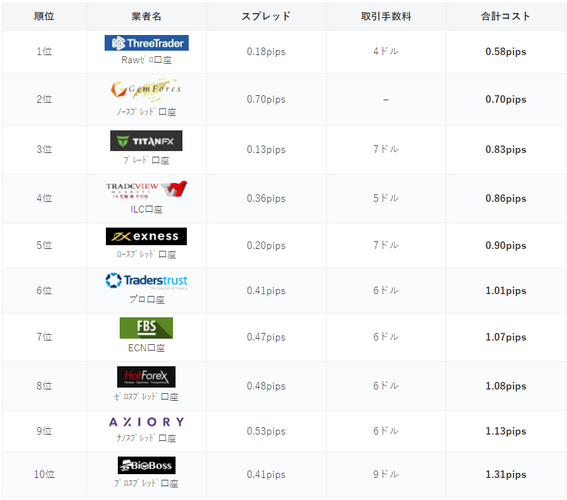Click the Traderstrust logo
This screenshot has height=500, width=567.
click(x=146, y=281)
